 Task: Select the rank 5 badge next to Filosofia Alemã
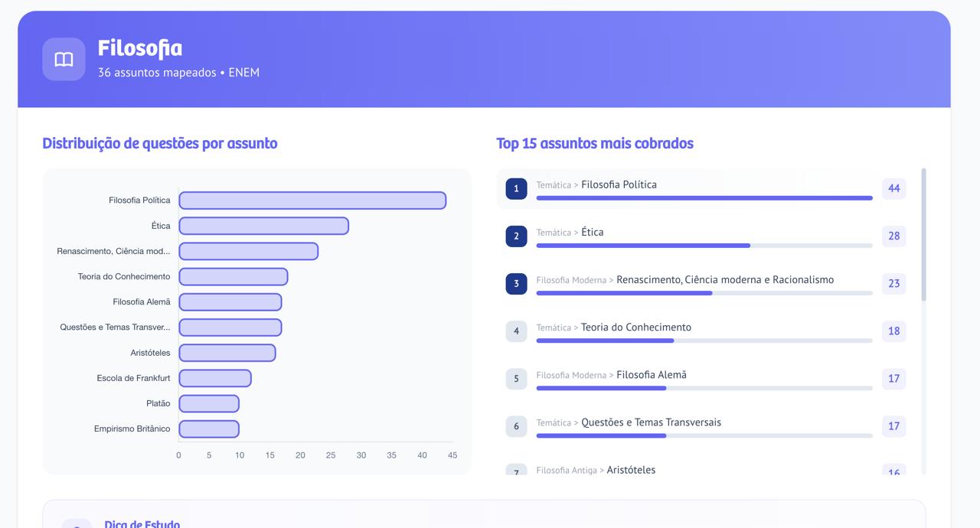tap(515, 379)
